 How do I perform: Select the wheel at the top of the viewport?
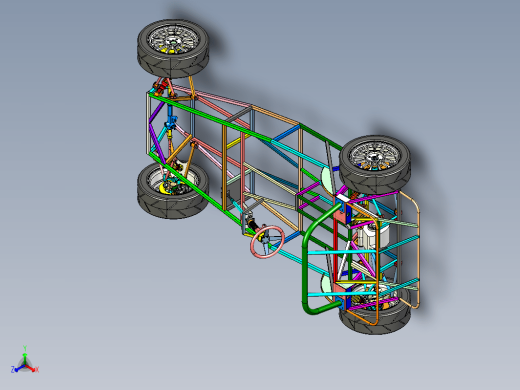tap(173, 48)
